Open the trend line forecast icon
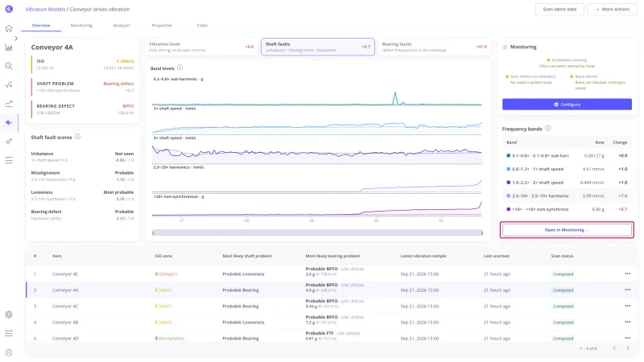 pos(9,104)
